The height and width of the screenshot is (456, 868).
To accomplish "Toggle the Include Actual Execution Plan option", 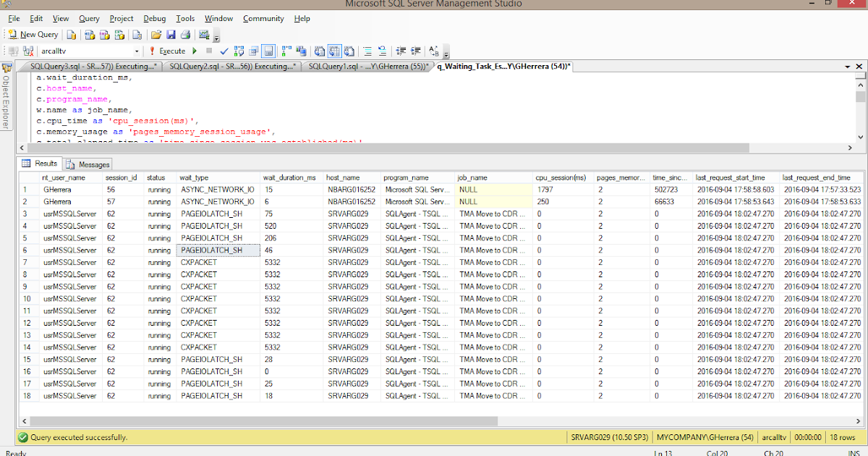I will (x=284, y=51).
